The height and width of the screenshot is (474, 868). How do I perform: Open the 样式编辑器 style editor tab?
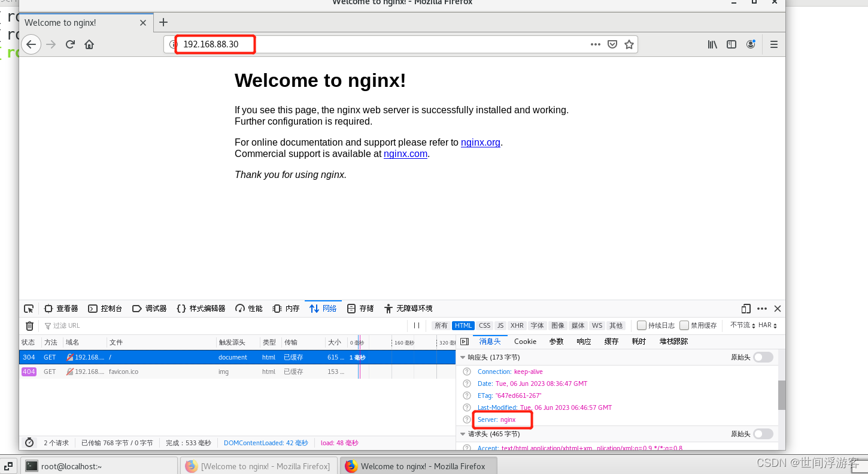coord(201,309)
